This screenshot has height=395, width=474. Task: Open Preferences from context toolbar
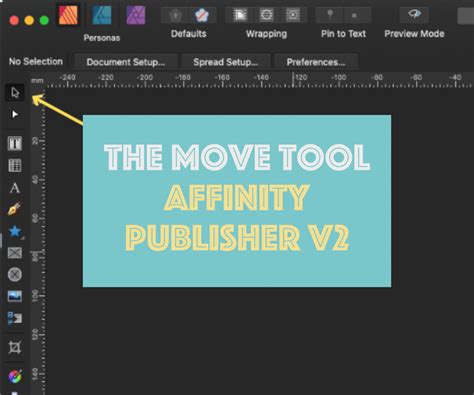point(316,62)
